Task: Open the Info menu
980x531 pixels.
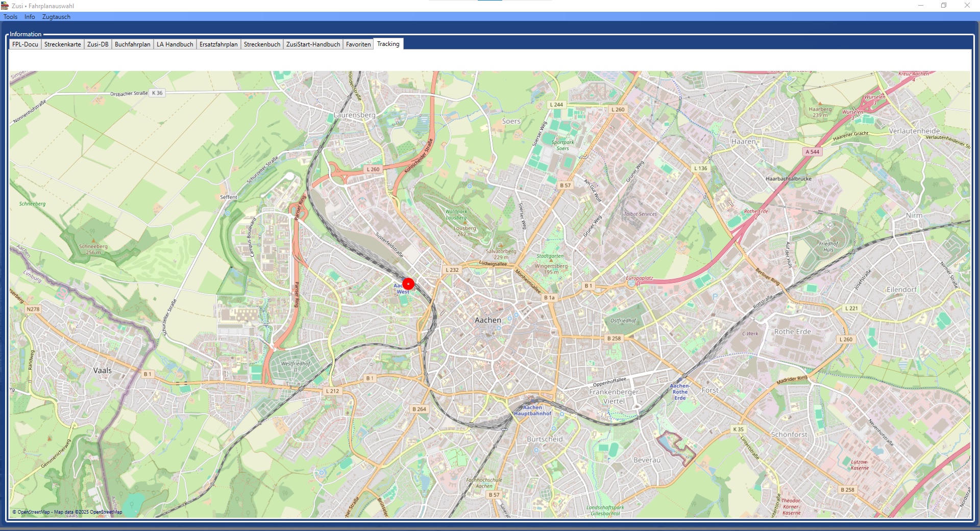Action: [x=30, y=17]
